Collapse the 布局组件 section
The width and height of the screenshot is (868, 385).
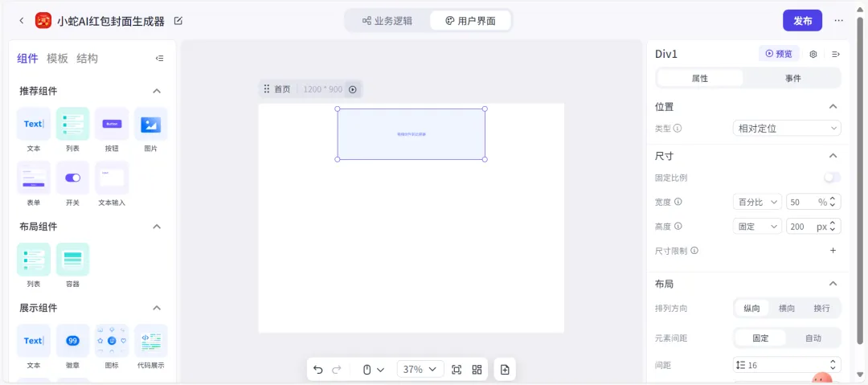(157, 227)
